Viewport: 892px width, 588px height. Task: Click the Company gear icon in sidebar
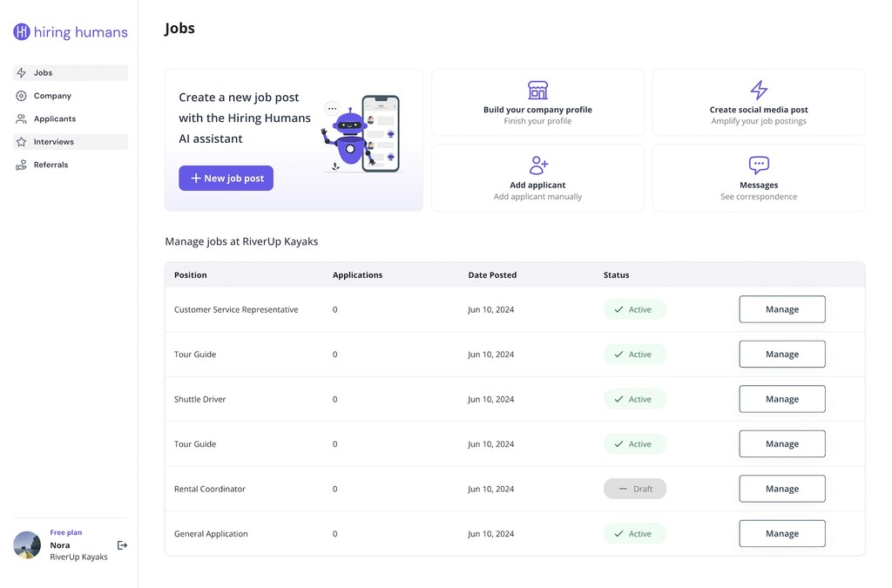[22, 96]
